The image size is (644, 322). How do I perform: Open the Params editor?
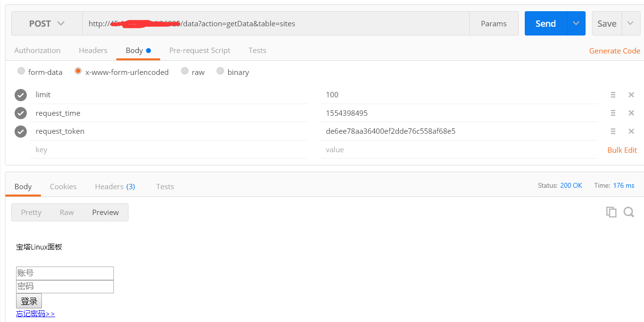pyautogui.click(x=494, y=23)
